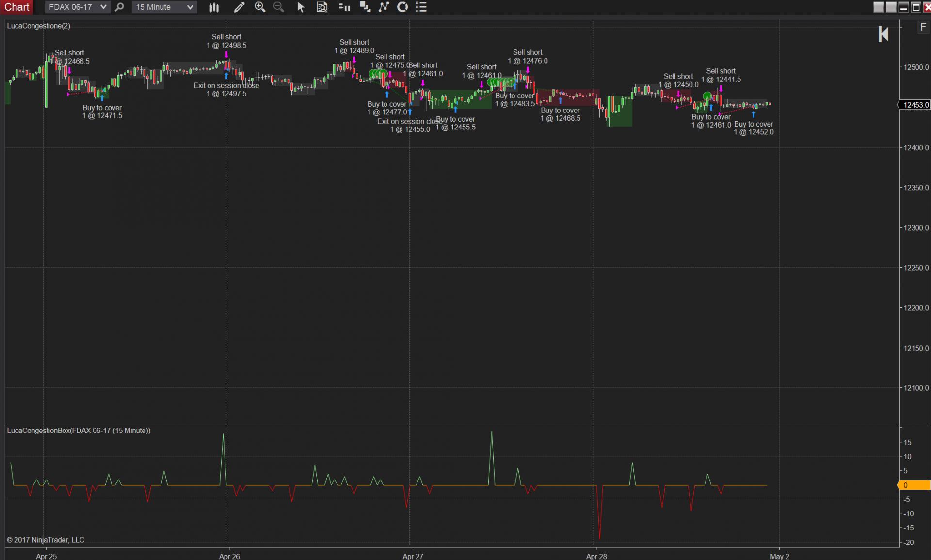The image size is (931, 560).
Task: Expand the FDAX 06-17 instrument dropdown
Action: point(103,7)
